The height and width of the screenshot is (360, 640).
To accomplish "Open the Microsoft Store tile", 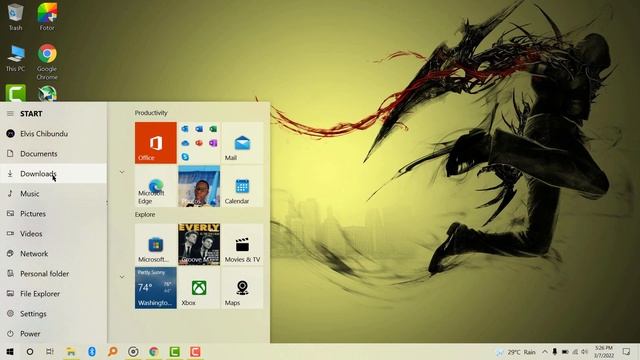I will (x=156, y=244).
